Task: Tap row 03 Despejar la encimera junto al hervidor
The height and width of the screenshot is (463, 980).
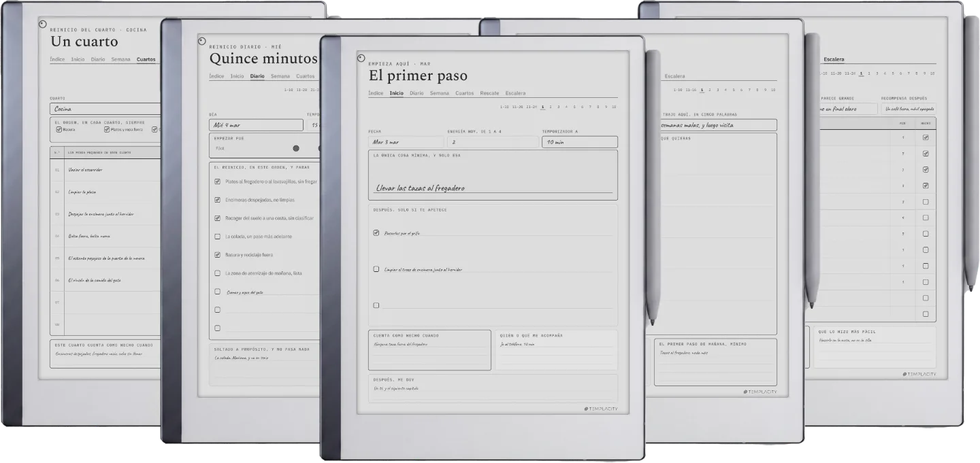Action: pos(105,214)
